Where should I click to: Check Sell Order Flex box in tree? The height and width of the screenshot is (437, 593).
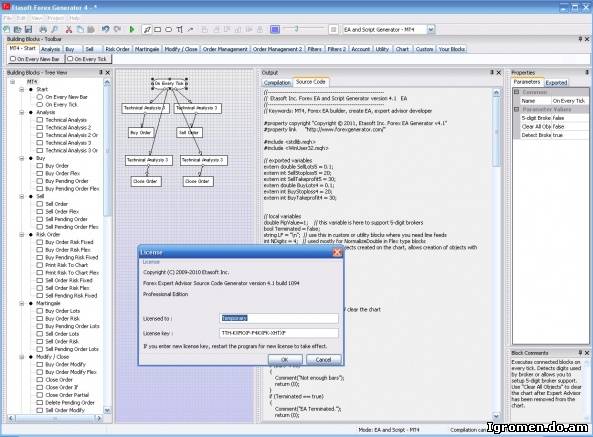[39, 212]
